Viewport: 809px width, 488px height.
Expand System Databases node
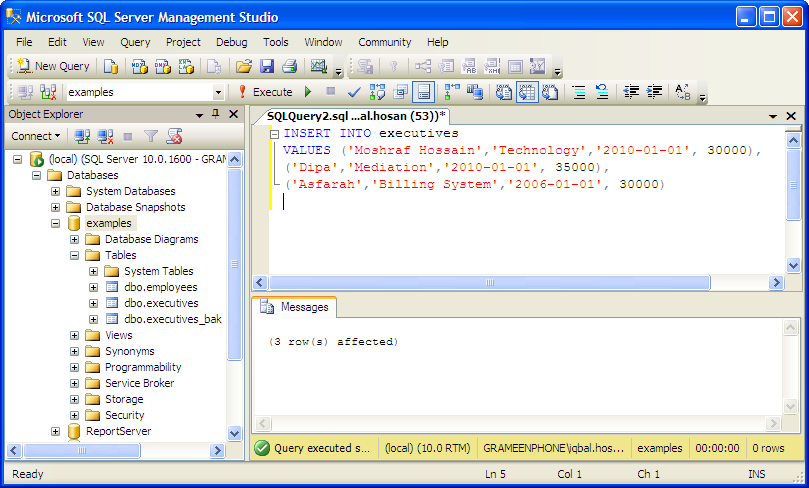(x=55, y=191)
